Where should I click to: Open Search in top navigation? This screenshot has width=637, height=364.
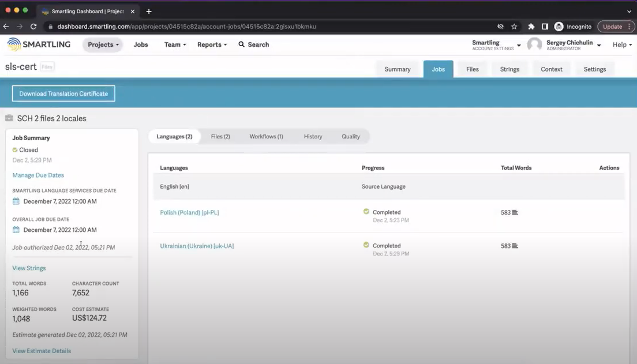(253, 44)
